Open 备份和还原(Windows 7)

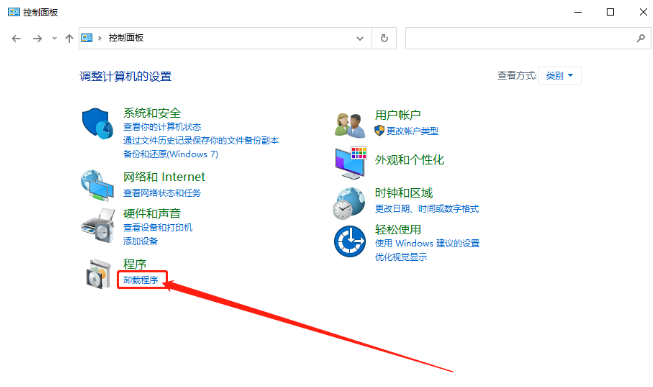pos(171,154)
